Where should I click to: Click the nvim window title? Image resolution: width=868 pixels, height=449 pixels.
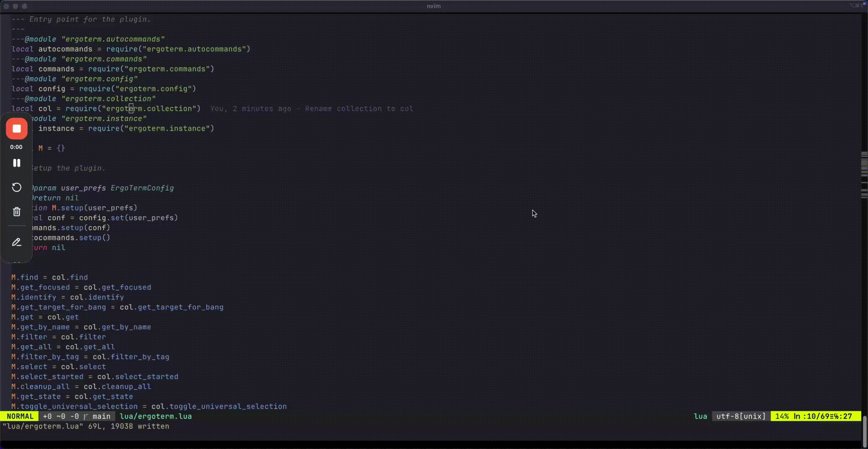[x=434, y=6]
